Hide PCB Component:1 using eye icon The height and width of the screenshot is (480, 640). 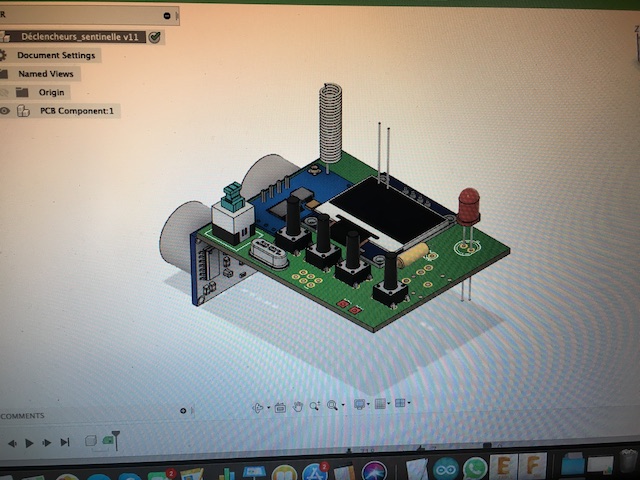pyautogui.click(x=5, y=111)
